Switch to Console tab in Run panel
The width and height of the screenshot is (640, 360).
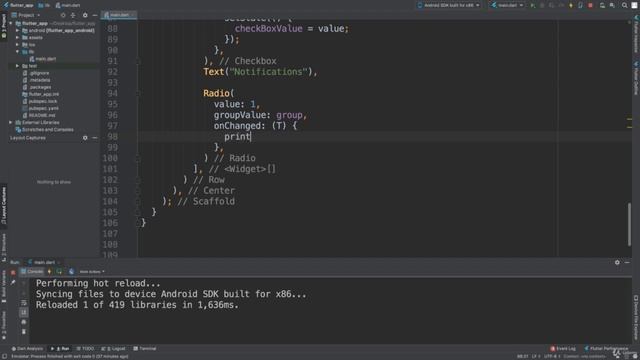(x=32, y=271)
